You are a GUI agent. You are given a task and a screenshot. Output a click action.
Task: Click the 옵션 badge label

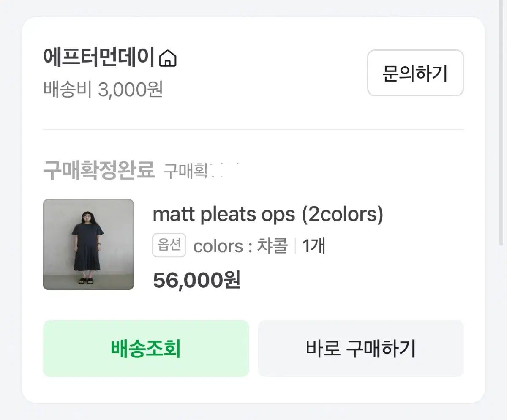169,245
